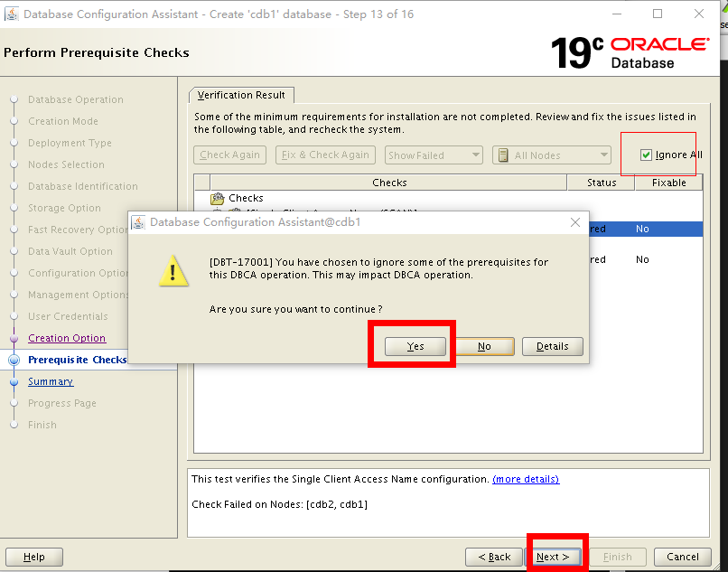Click the Status column header
Image resolution: width=728 pixels, height=572 pixels.
click(x=602, y=183)
